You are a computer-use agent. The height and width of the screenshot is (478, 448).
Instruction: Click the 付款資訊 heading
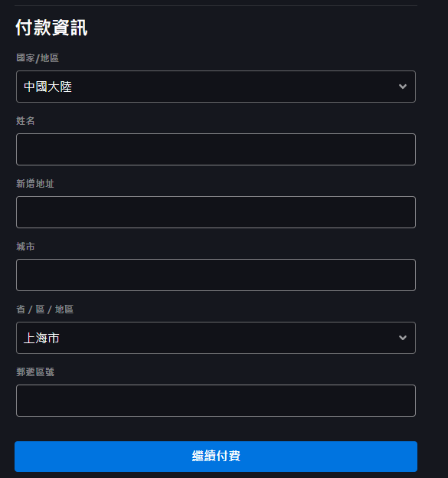click(51, 28)
